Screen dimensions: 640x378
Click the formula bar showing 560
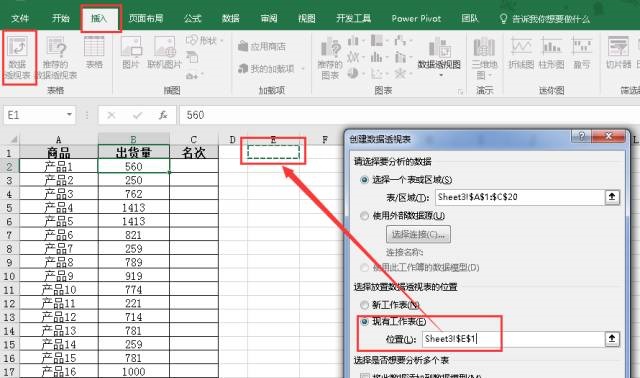410,115
